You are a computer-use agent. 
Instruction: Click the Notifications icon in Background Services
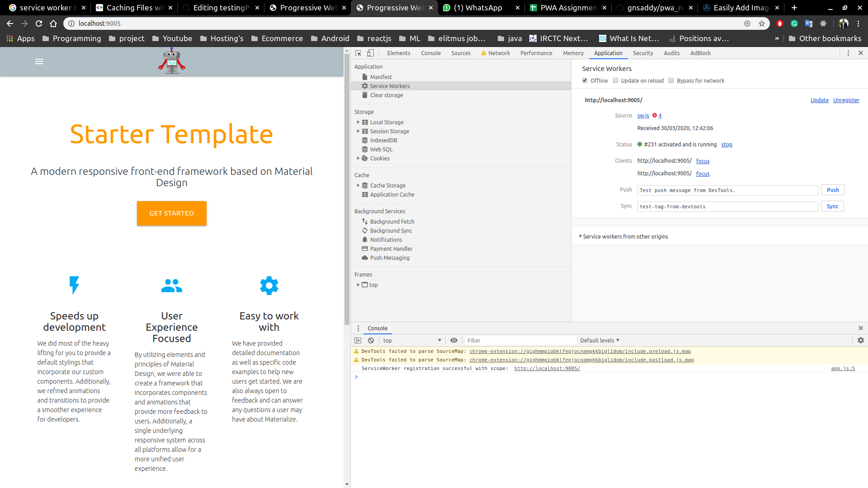(364, 239)
